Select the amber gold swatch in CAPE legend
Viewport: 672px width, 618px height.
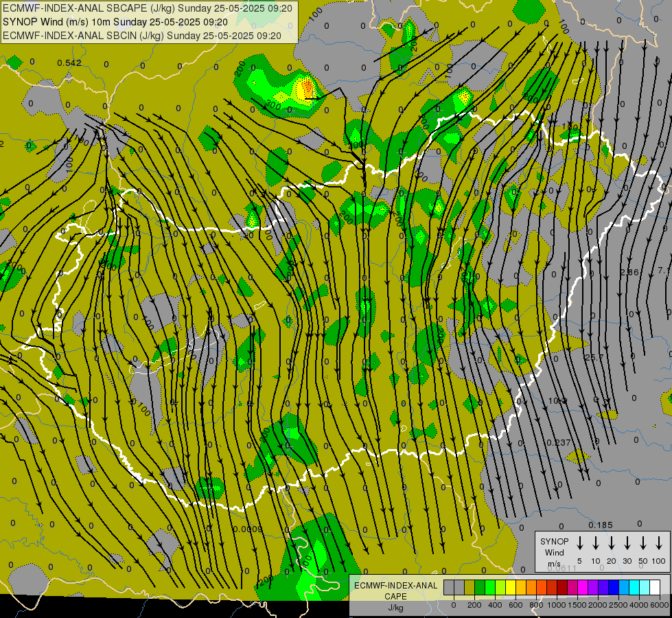(521, 587)
